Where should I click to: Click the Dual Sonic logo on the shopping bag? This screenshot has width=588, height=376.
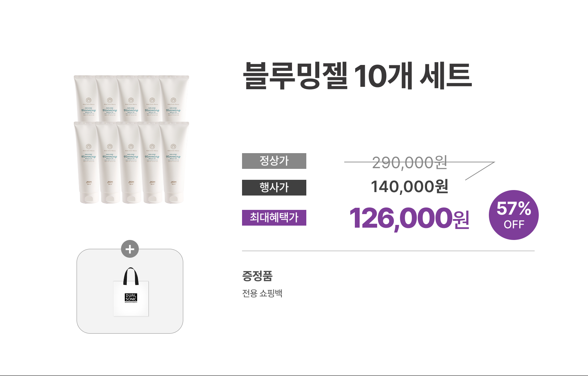point(131,298)
